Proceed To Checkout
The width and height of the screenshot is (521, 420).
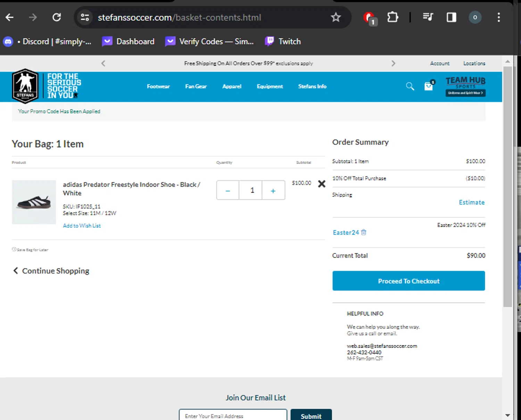408,281
